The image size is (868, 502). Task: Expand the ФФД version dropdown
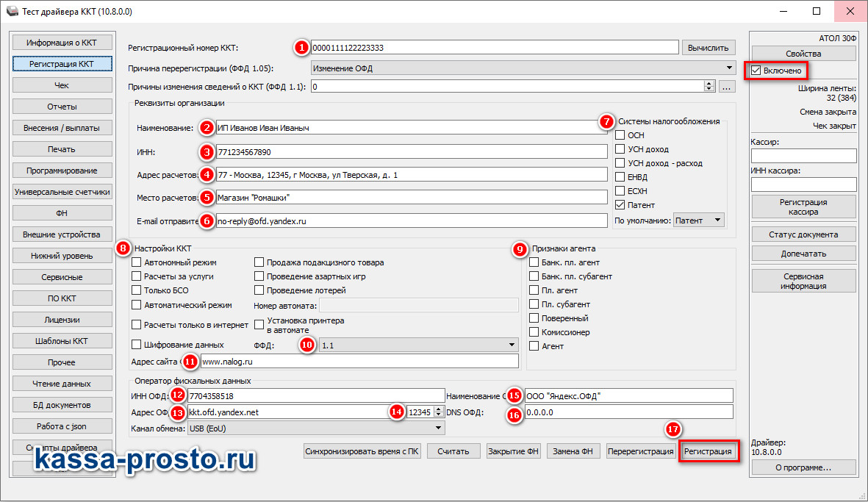point(418,345)
